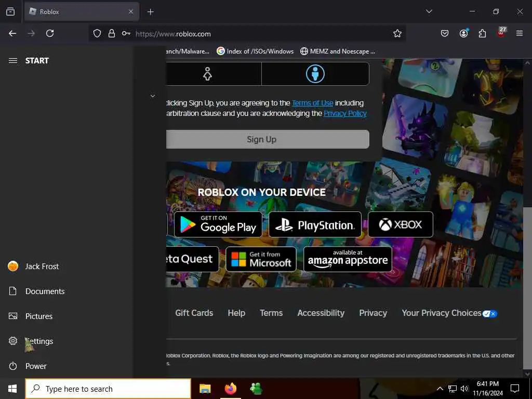
Task: Open the extensions puzzle icon
Action: pos(482,33)
